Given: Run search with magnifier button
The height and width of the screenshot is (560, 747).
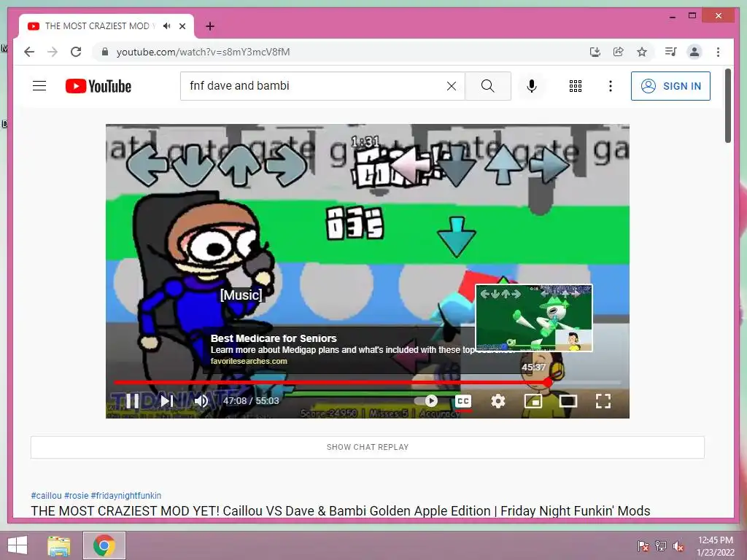Looking at the screenshot, I should [488, 86].
